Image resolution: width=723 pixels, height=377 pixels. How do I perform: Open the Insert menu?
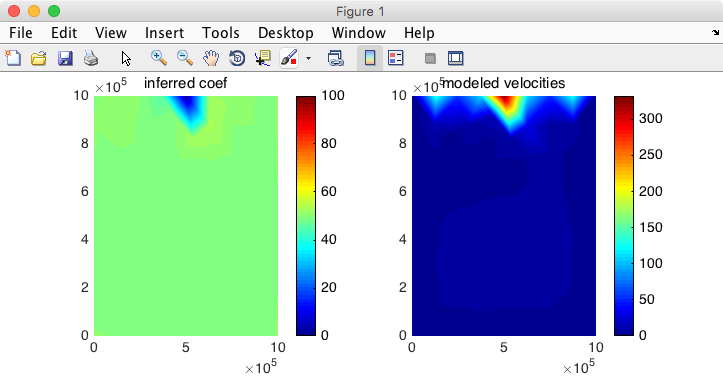(x=164, y=33)
